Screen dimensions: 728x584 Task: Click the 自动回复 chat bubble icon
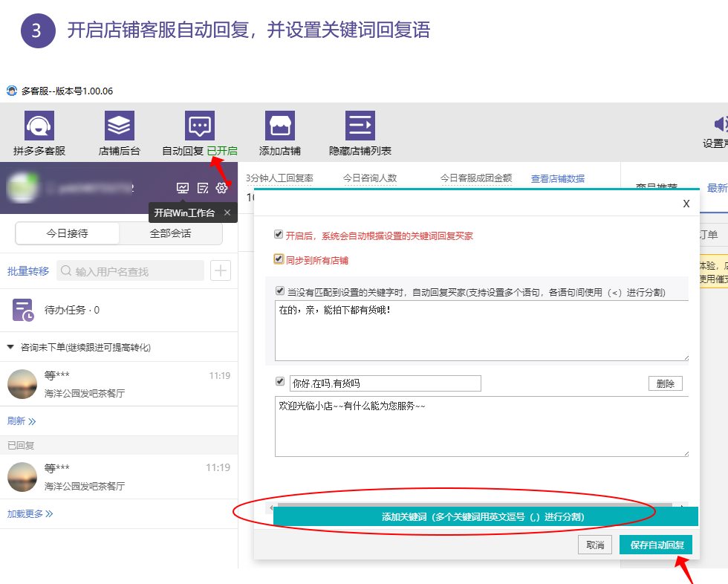pyautogui.click(x=200, y=126)
